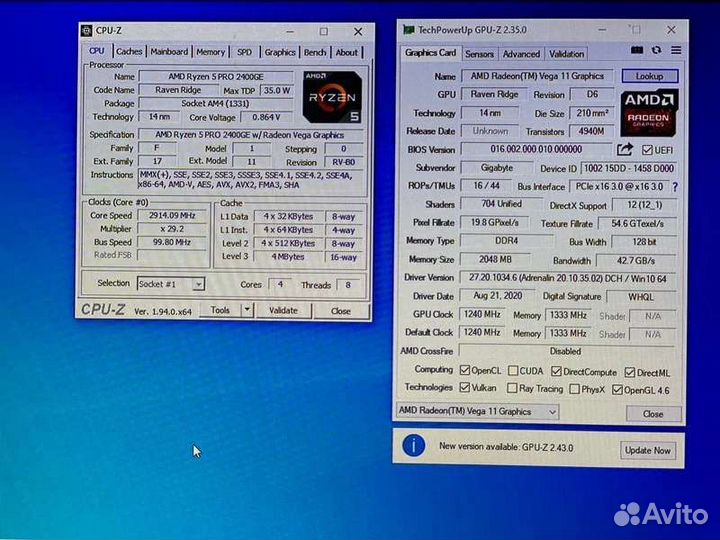Toggle the OpenCL checkbox
Viewport: 720px width, 540px height.
click(x=465, y=370)
